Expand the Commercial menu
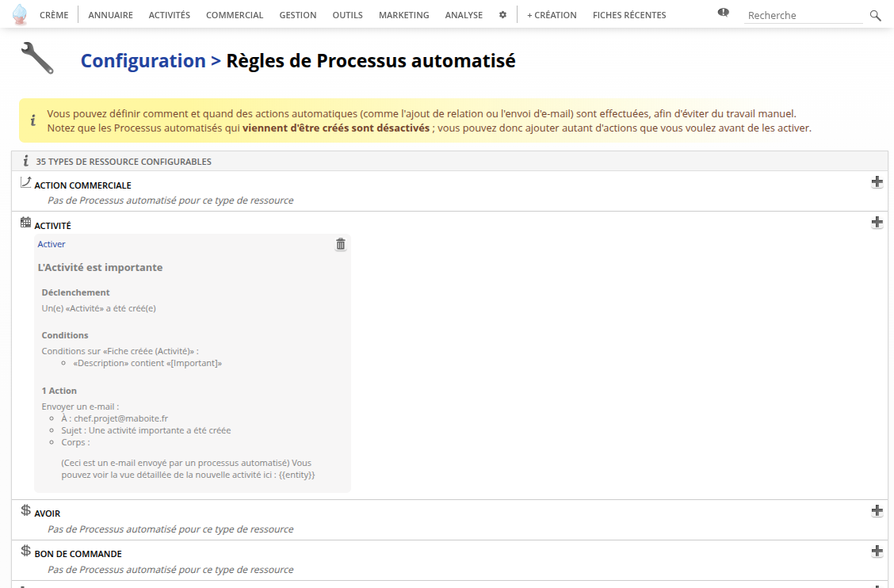 235,15
